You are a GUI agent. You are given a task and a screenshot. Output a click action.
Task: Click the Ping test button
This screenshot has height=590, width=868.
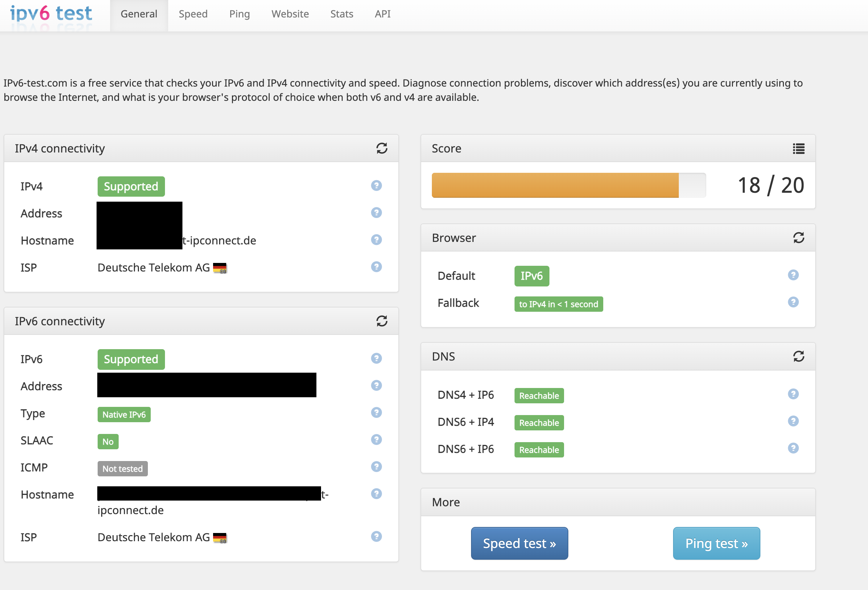click(716, 543)
